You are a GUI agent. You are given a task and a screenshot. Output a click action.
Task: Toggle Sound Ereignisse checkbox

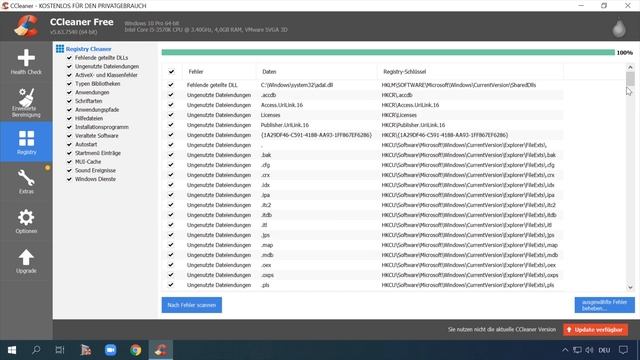coord(69,170)
